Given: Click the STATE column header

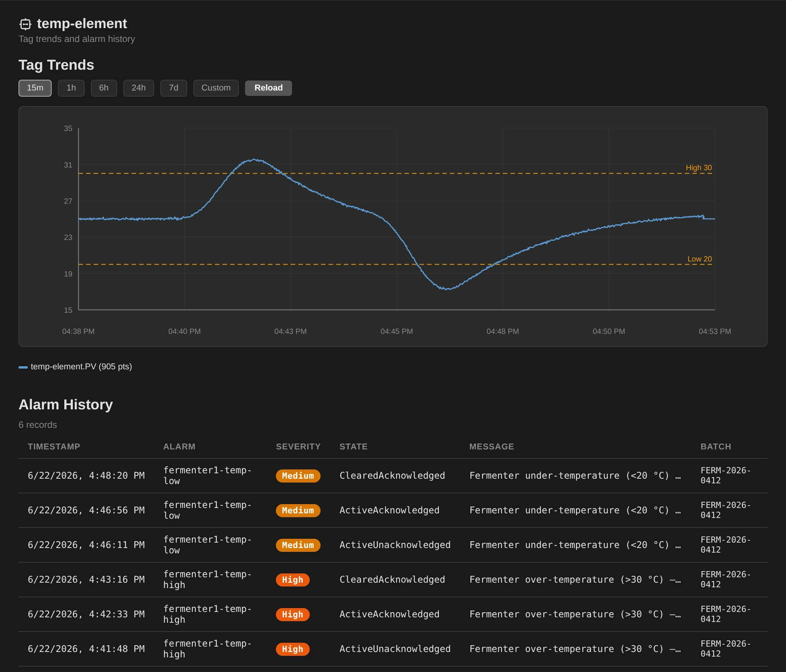Looking at the screenshot, I should pos(353,447).
